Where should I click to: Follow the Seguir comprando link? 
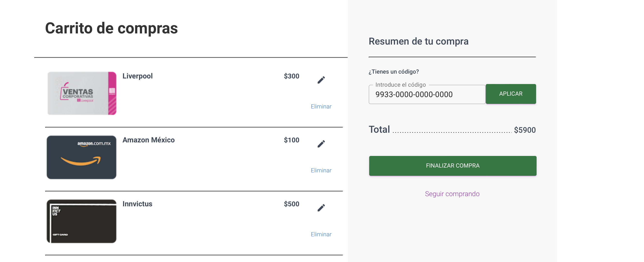coord(452,194)
